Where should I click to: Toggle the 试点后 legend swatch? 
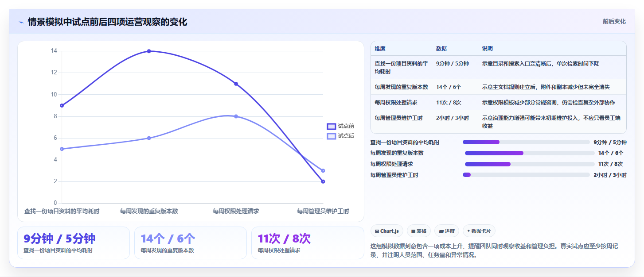pyautogui.click(x=332, y=136)
